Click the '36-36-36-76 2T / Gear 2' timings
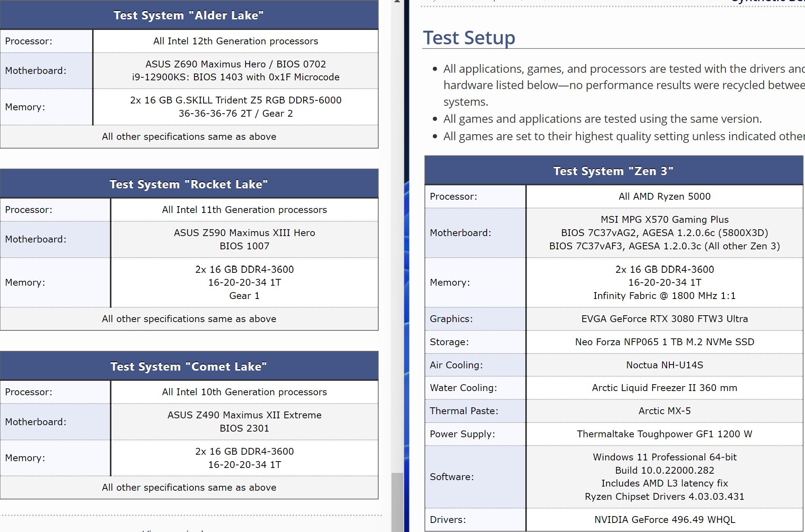This screenshot has height=532, width=805. pyautogui.click(x=236, y=113)
